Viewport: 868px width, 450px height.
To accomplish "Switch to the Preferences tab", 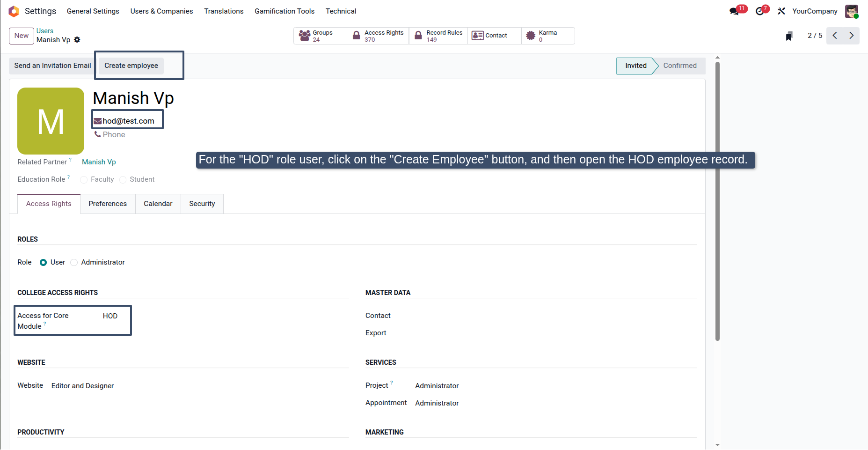I will pyautogui.click(x=108, y=204).
